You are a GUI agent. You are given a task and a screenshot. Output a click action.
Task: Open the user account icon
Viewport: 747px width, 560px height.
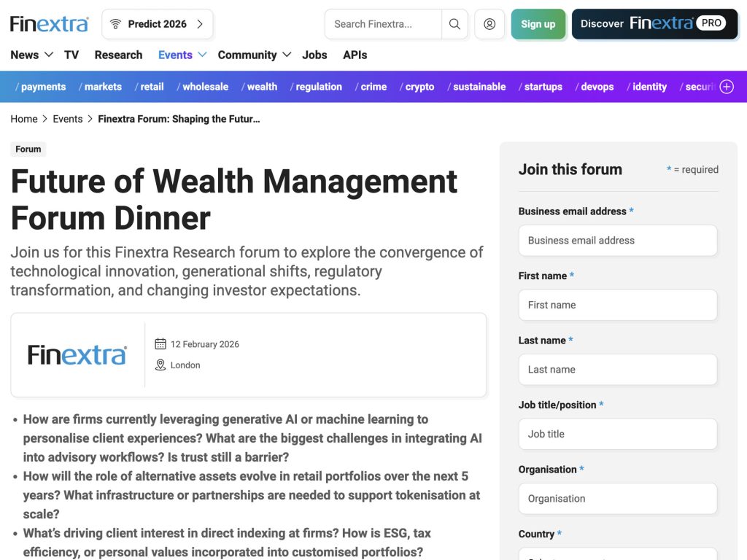pyautogui.click(x=489, y=23)
